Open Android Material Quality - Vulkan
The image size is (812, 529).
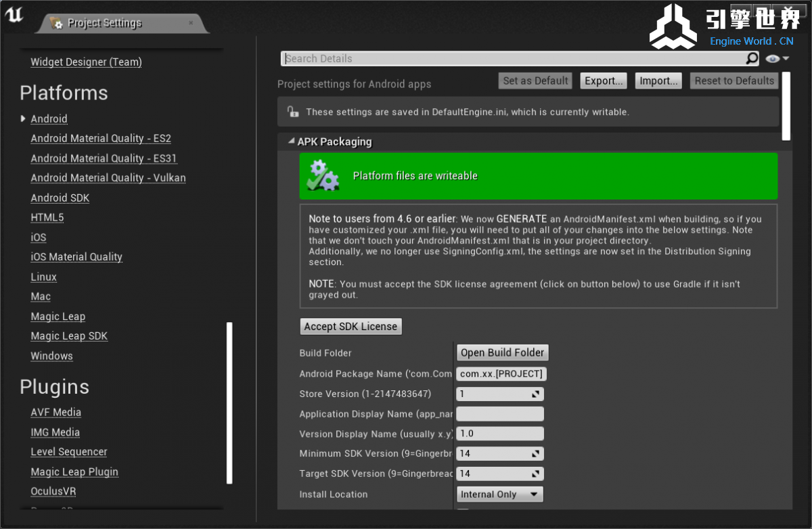tap(108, 178)
